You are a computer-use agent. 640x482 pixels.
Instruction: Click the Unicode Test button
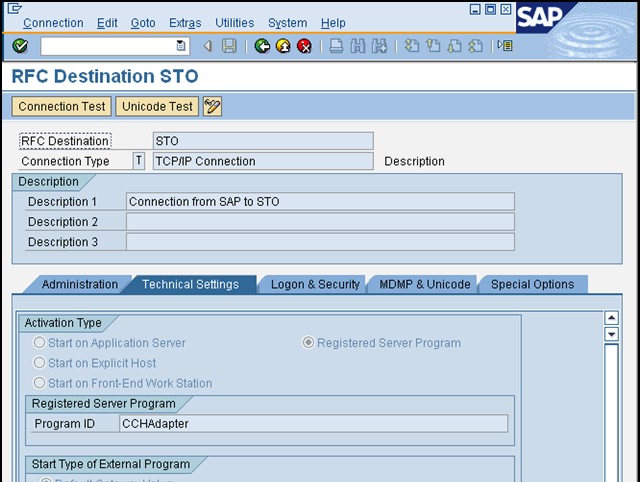pyautogui.click(x=157, y=106)
